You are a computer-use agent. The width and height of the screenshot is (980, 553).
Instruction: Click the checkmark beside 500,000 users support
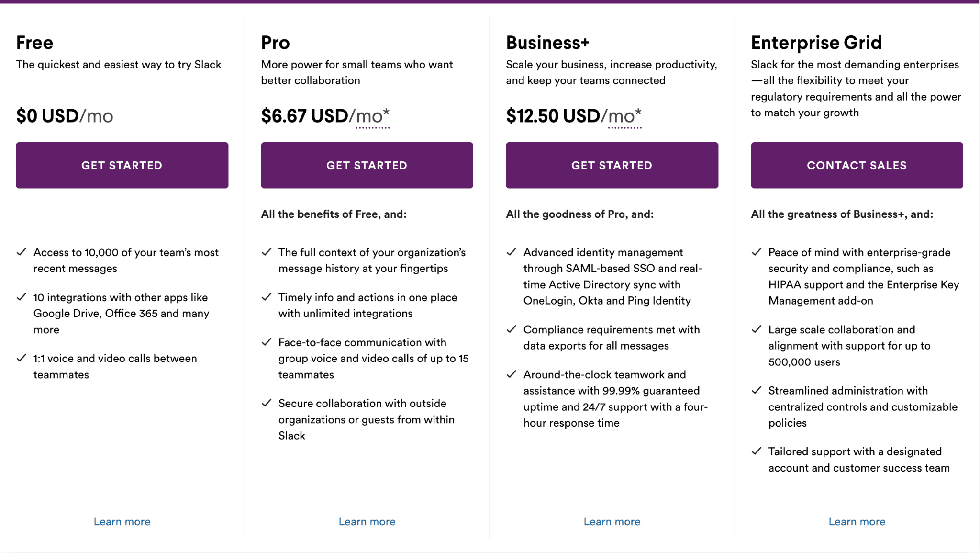click(757, 329)
